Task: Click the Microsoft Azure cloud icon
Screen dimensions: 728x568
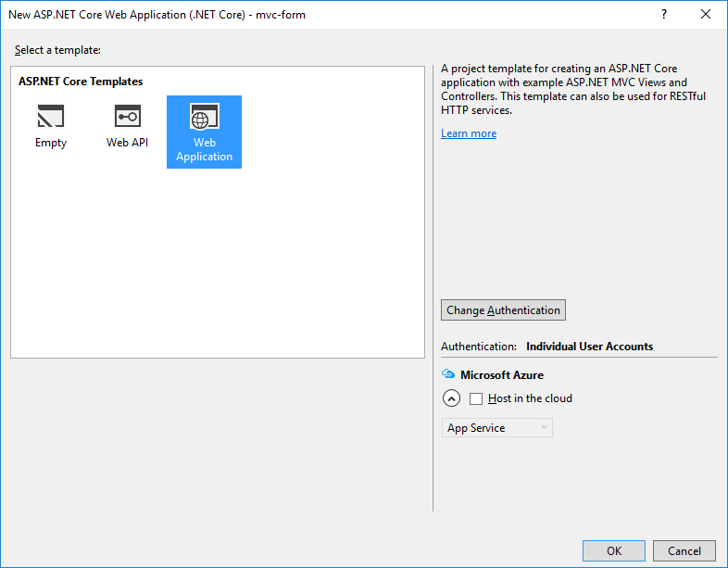Action: [x=448, y=375]
